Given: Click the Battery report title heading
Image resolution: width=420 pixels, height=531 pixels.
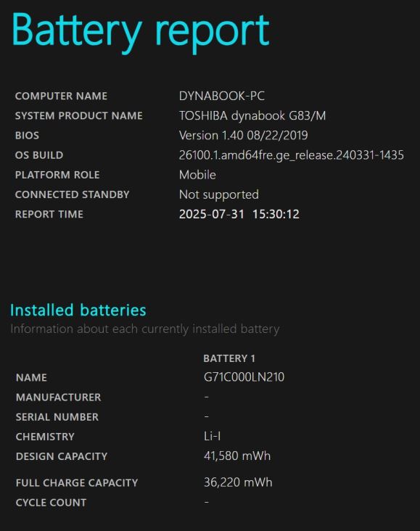Looking at the screenshot, I should click(141, 32).
